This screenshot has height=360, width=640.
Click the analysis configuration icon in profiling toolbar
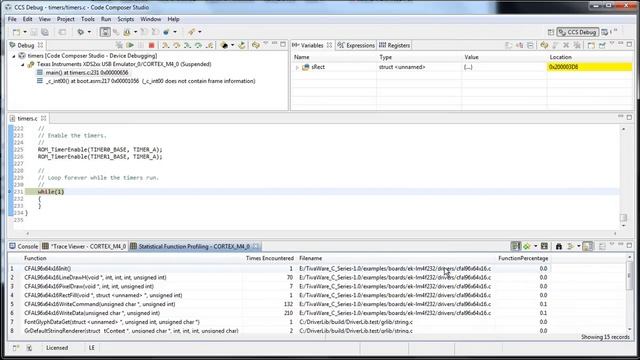coord(527,246)
